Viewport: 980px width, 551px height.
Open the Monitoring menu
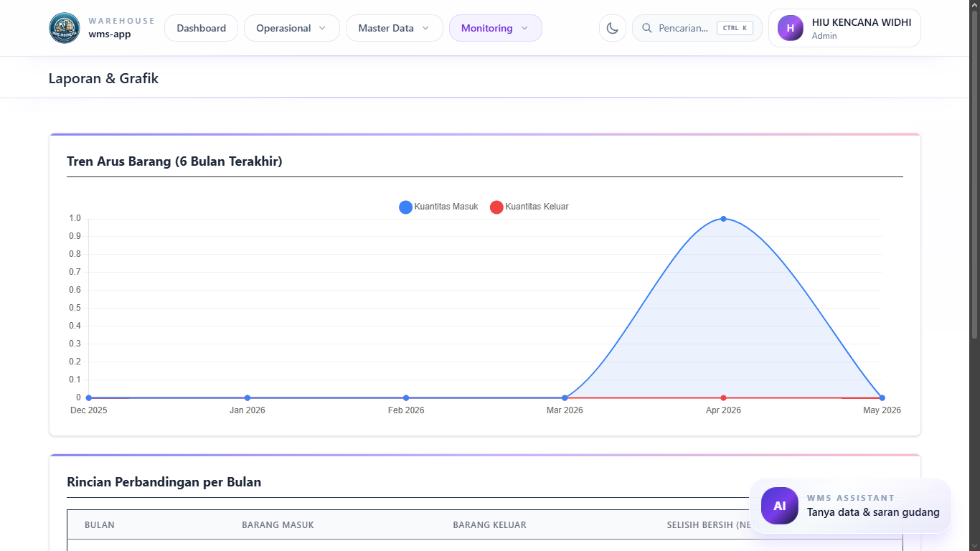pos(496,28)
